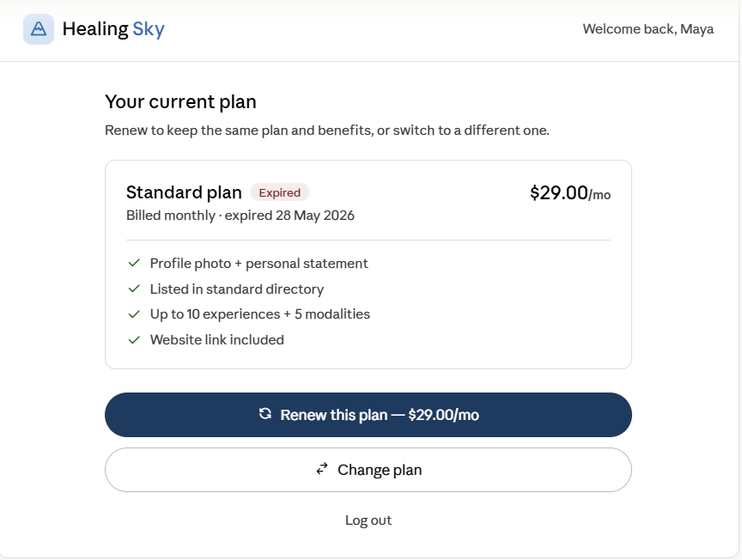
Task: Click the expired 28 May 2026 billing text
Action: tap(289, 216)
